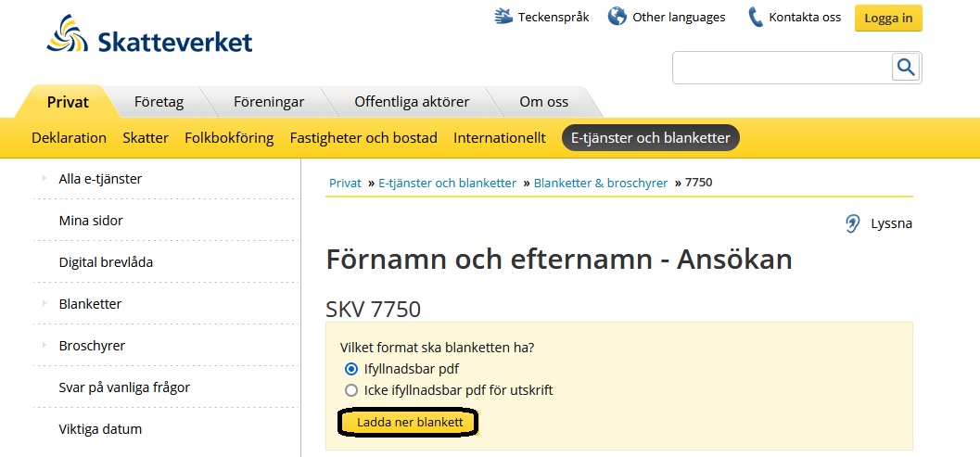Open the Folkbokföring menu item
This screenshot has width=980, height=457.
coord(229,138)
